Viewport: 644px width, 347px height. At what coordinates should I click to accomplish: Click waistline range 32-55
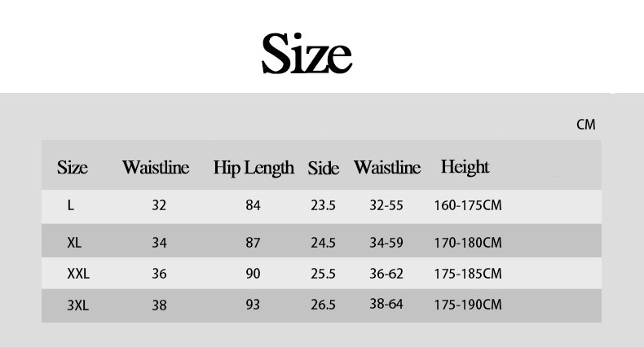point(386,206)
